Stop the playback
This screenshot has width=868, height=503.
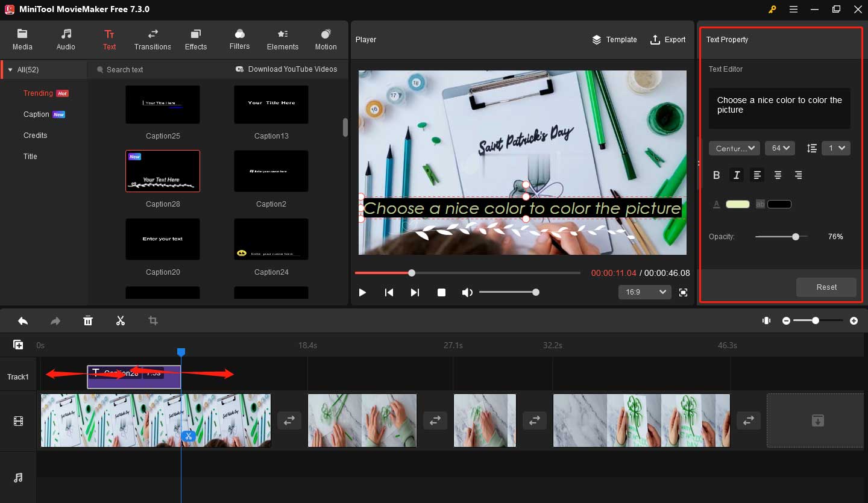(x=441, y=292)
